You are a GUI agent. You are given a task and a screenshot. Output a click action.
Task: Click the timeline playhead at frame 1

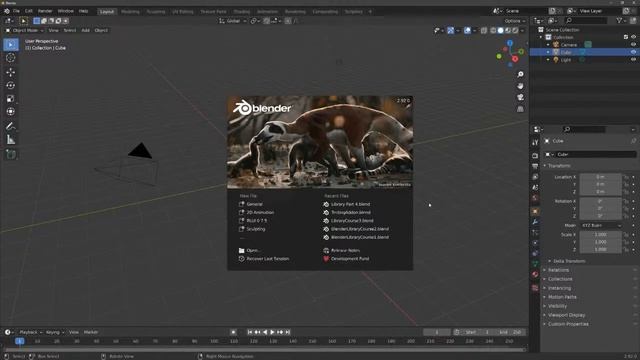[19, 341]
